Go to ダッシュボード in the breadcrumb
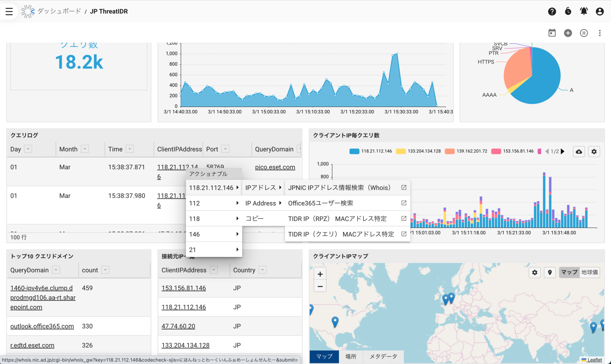The width and height of the screenshot is (611, 364). [59, 11]
